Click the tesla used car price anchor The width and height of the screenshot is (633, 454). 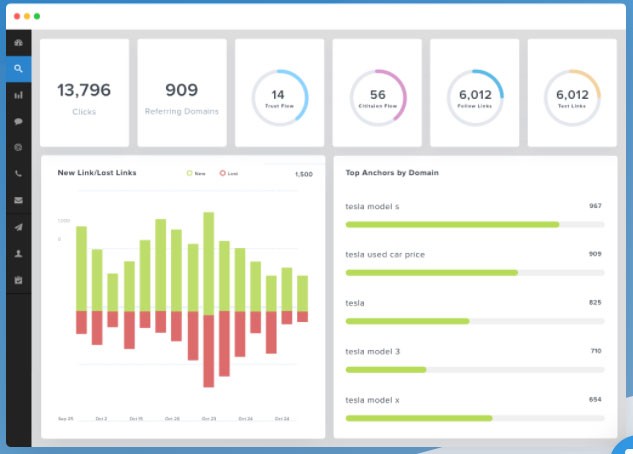[x=385, y=255]
